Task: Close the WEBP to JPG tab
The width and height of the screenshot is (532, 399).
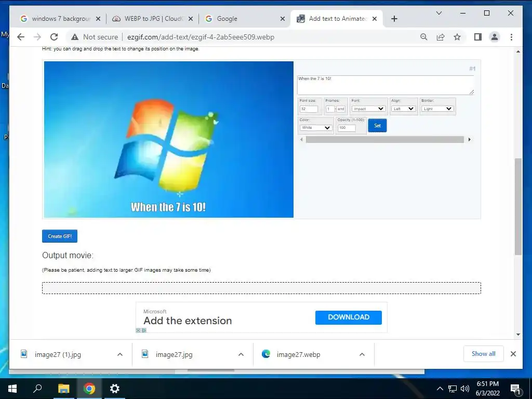Action: 191,19
